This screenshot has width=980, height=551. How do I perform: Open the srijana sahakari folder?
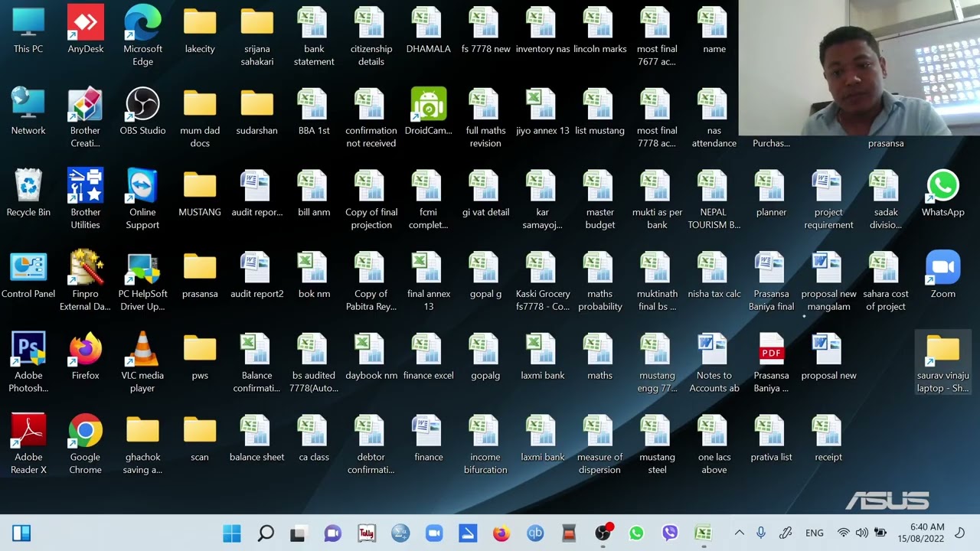pyautogui.click(x=257, y=36)
